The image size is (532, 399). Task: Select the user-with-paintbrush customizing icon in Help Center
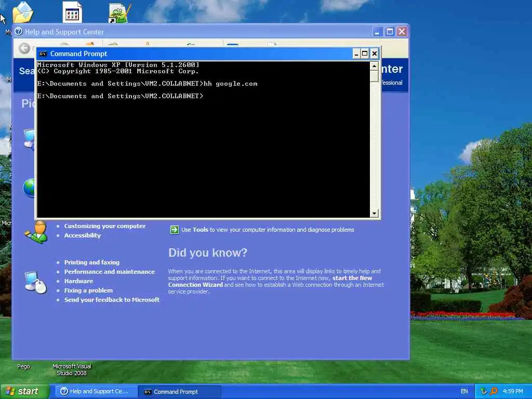click(36, 232)
